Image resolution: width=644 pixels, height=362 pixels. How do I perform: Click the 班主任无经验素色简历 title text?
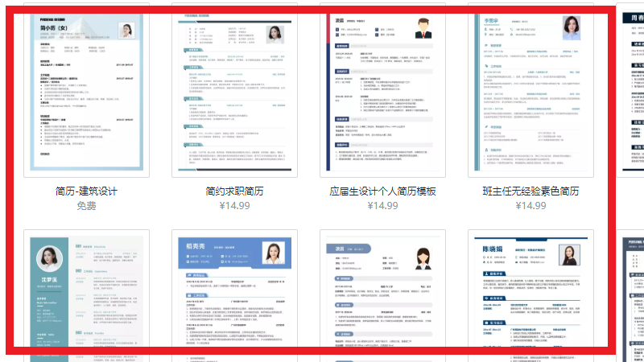(530, 191)
